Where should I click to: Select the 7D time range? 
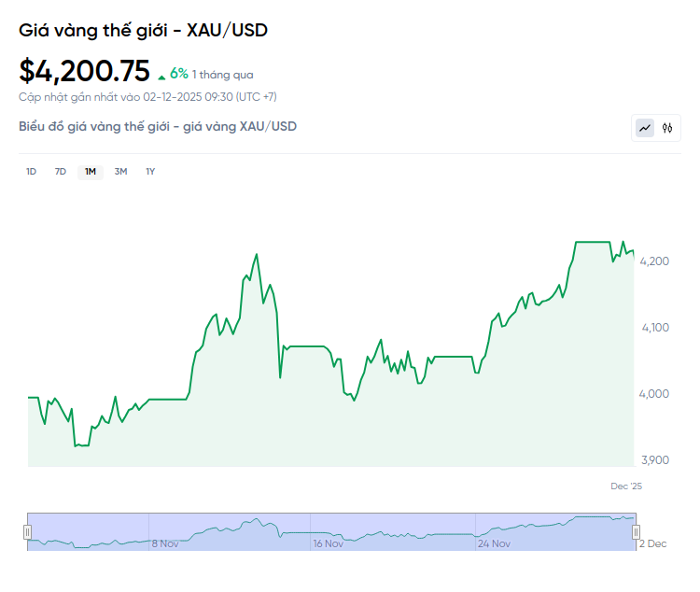(x=61, y=172)
